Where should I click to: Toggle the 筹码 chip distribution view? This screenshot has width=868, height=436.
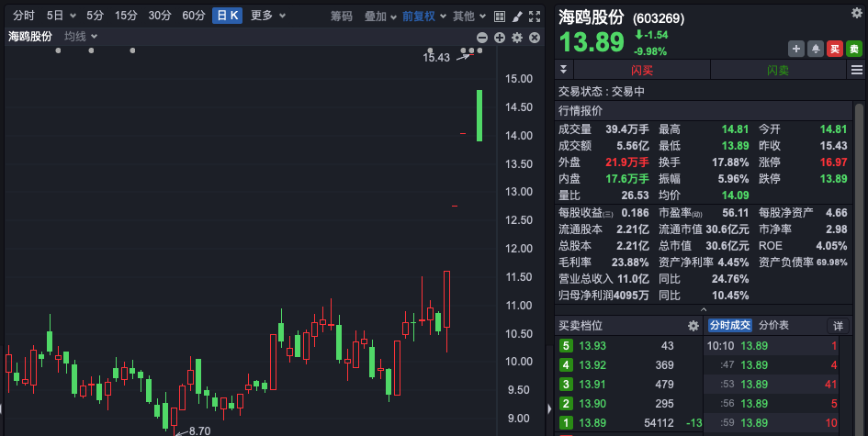(341, 16)
